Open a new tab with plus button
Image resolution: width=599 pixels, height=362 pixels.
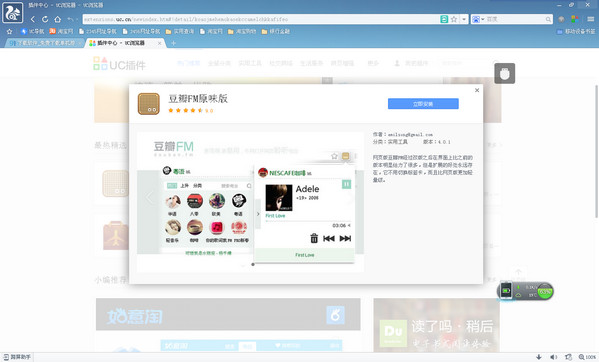tap(173, 43)
